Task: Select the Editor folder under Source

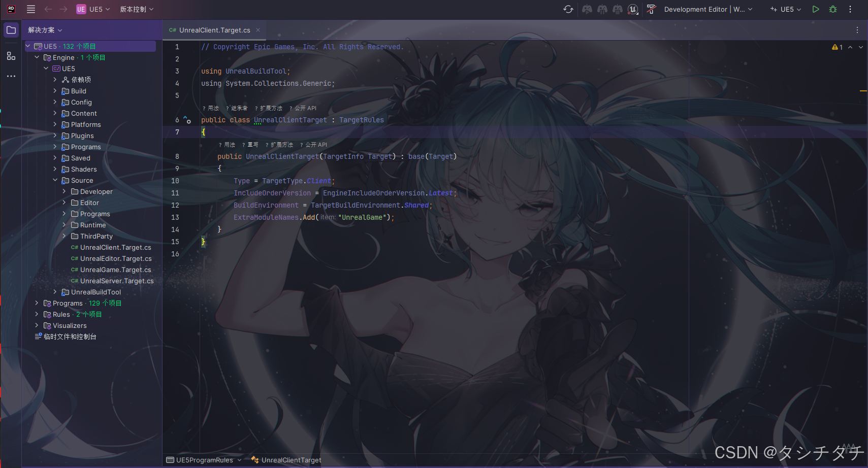Action: (x=89, y=203)
